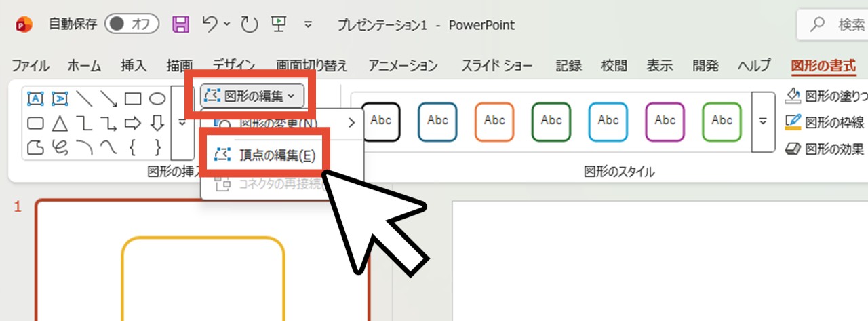Open the アニメーション tab

tap(403, 66)
